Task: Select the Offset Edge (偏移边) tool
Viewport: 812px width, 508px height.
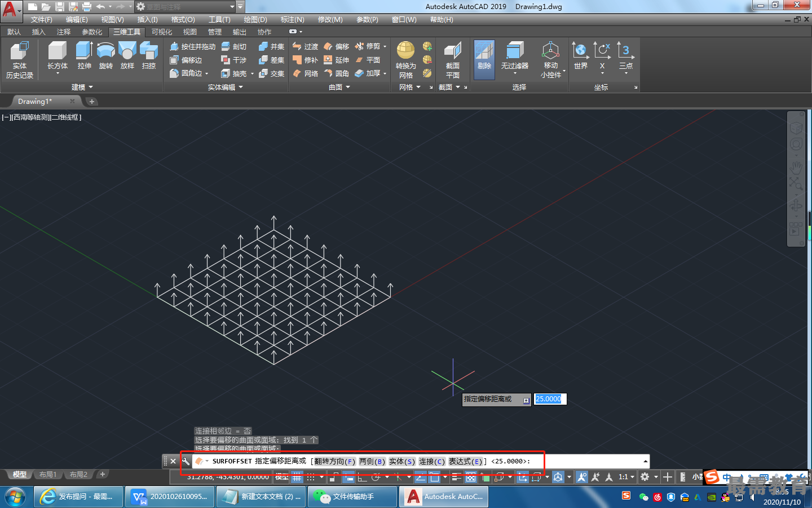Action: [x=186, y=60]
